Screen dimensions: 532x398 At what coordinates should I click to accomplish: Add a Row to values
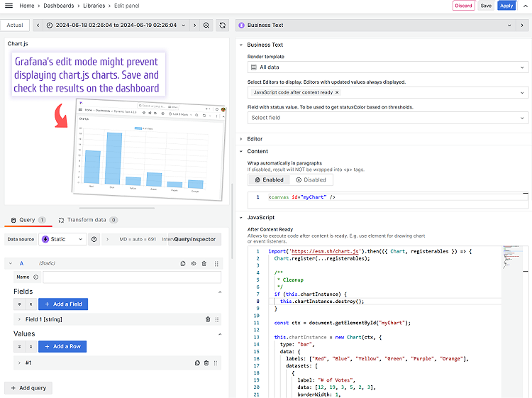click(x=62, y=346)
